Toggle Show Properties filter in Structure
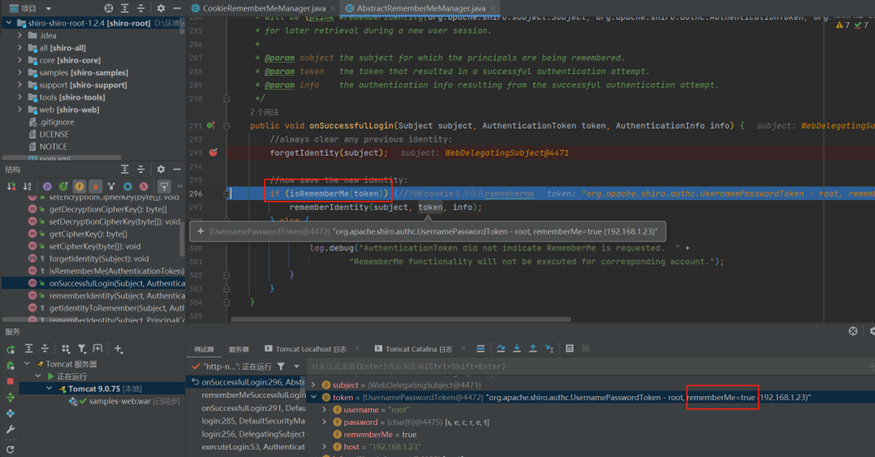 [x=47, y=186]
